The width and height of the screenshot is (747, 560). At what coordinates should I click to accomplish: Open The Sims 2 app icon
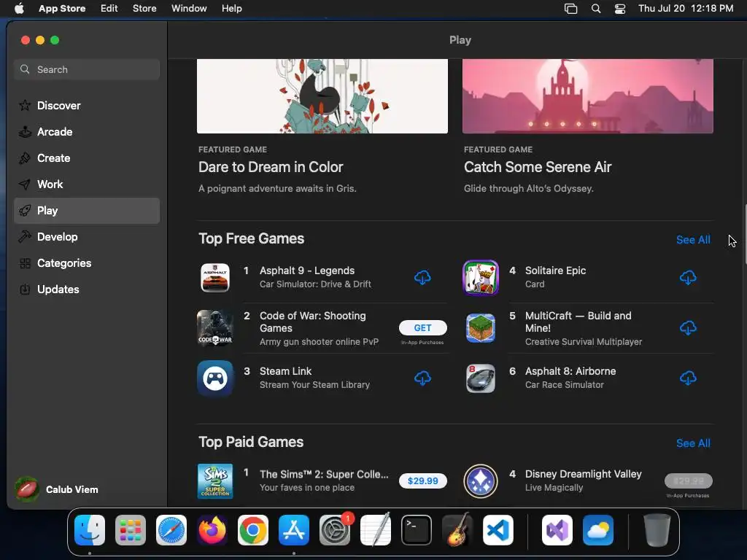point(215,481)
